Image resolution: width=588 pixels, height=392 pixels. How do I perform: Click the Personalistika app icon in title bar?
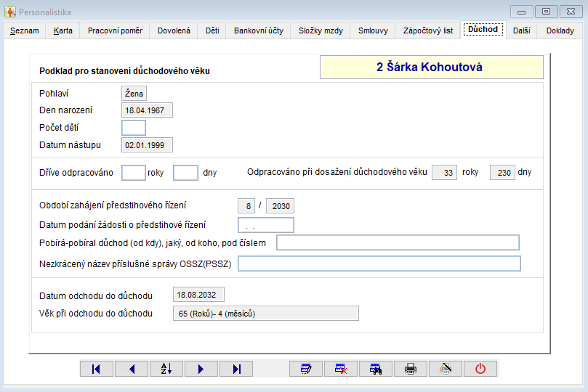(10, 12)
